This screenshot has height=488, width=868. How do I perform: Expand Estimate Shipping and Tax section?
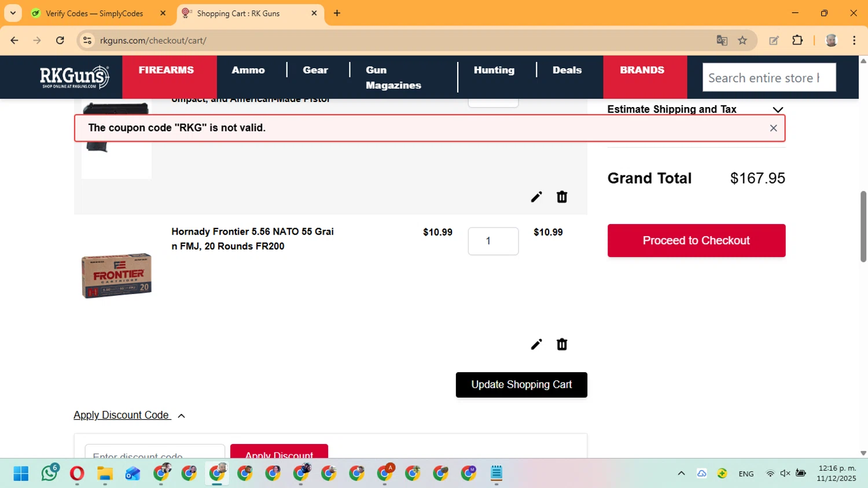pyautogui.click(x=696, y=109)
